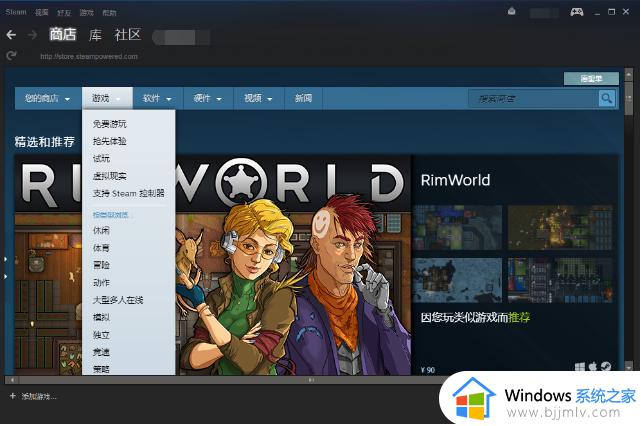The width and height of the screenshot is (641, 426).
Task: Reload the store page
Action: [11, 55]
